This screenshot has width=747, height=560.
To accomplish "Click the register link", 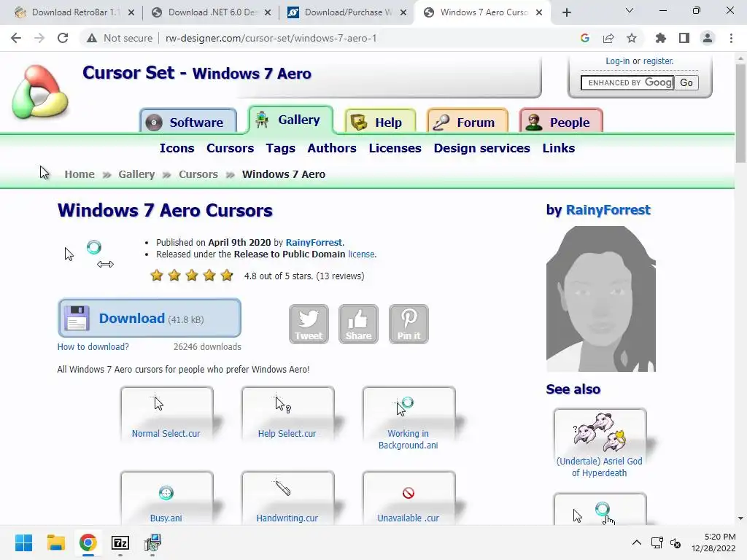I will click(658, 61).
